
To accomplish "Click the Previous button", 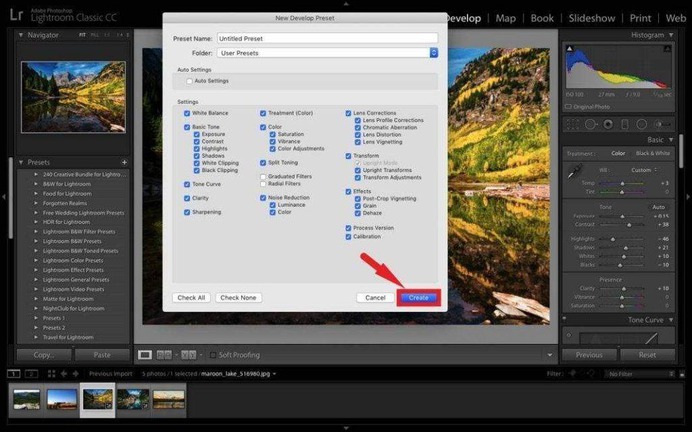I will click(x=589, y=355).
